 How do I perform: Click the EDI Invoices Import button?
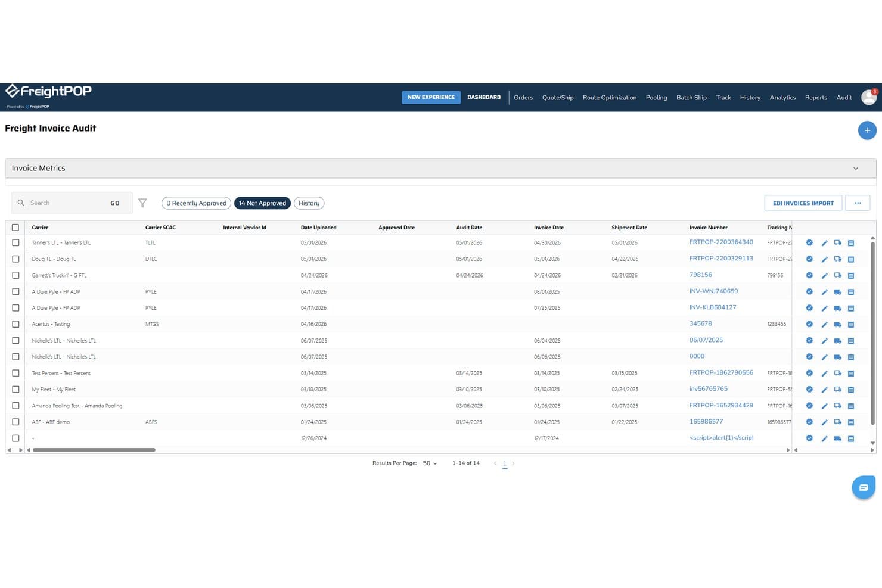(803, 203)
